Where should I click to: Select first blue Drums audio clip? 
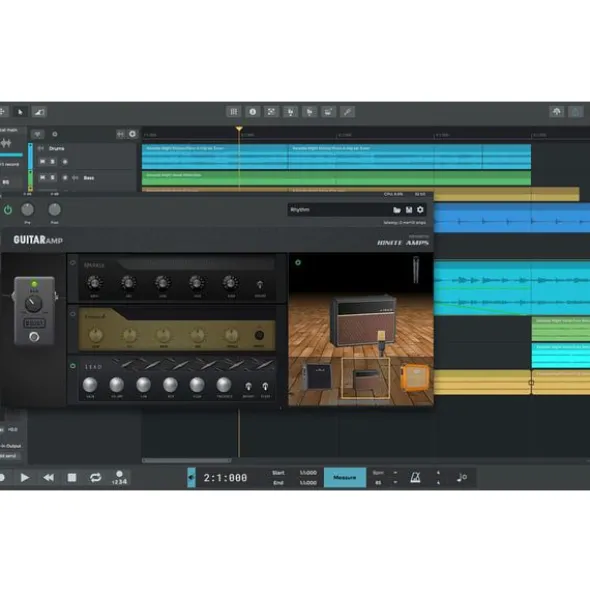215,157
